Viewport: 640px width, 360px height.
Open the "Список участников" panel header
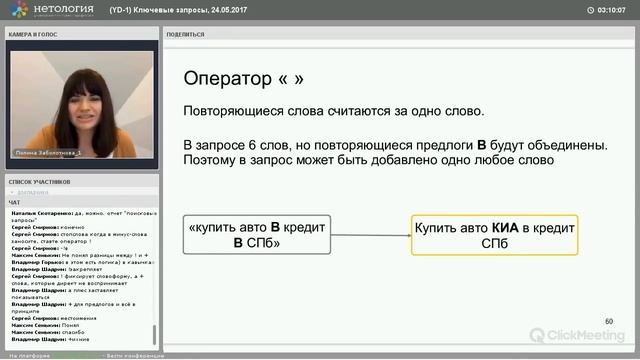click(82, 182)
